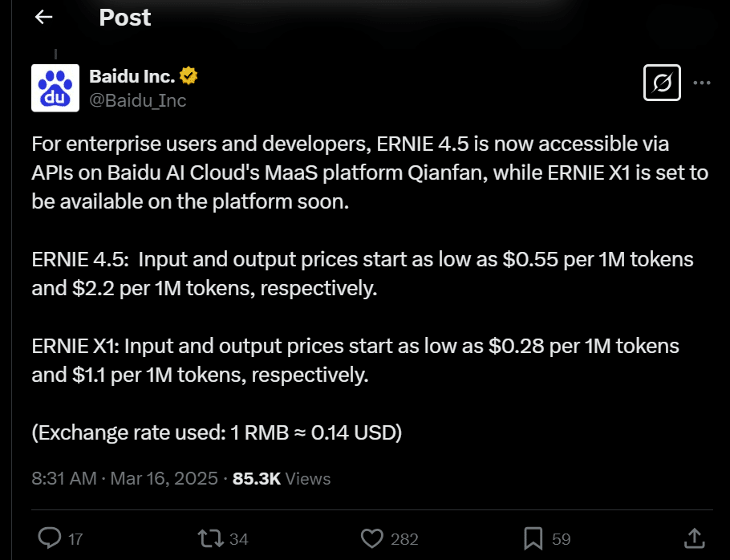Screen dimensions: 730x560
Task: Open the Grok icon beside the post
Action: [x=662, y=83]
